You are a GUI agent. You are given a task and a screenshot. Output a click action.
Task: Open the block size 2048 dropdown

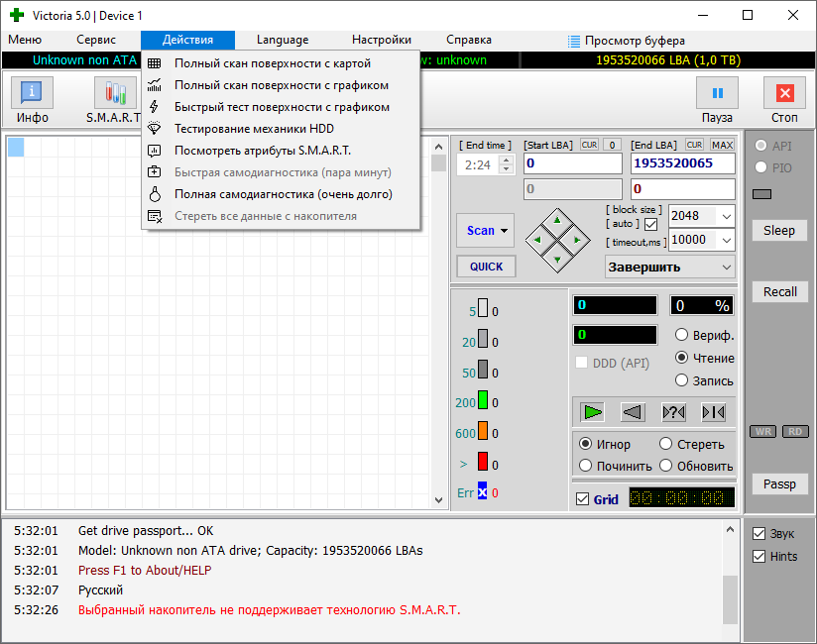tap(727, 216)
